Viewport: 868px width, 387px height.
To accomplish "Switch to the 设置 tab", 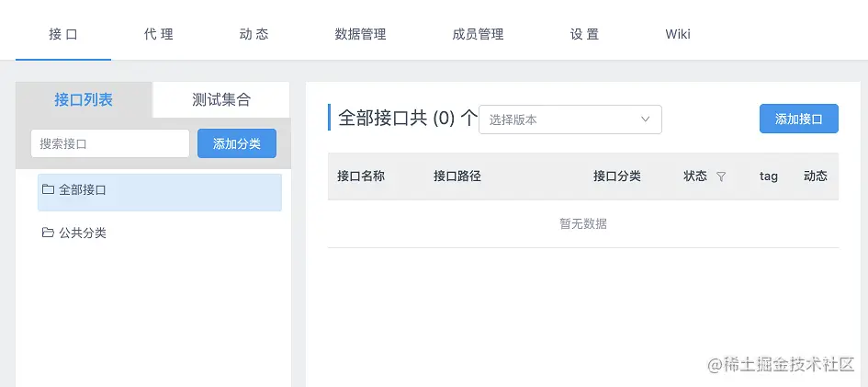I will [584, 34].
